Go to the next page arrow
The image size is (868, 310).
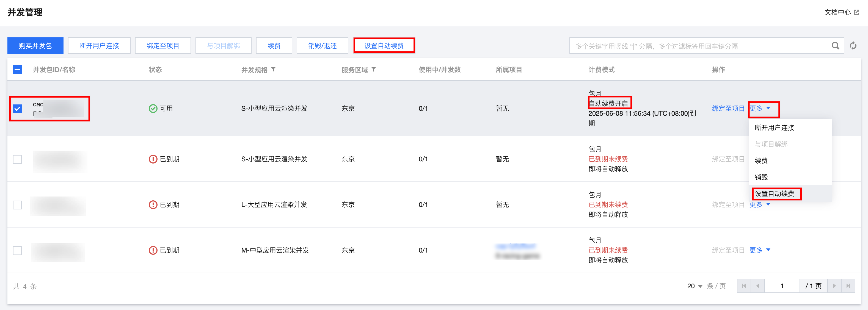pos(834,286)
